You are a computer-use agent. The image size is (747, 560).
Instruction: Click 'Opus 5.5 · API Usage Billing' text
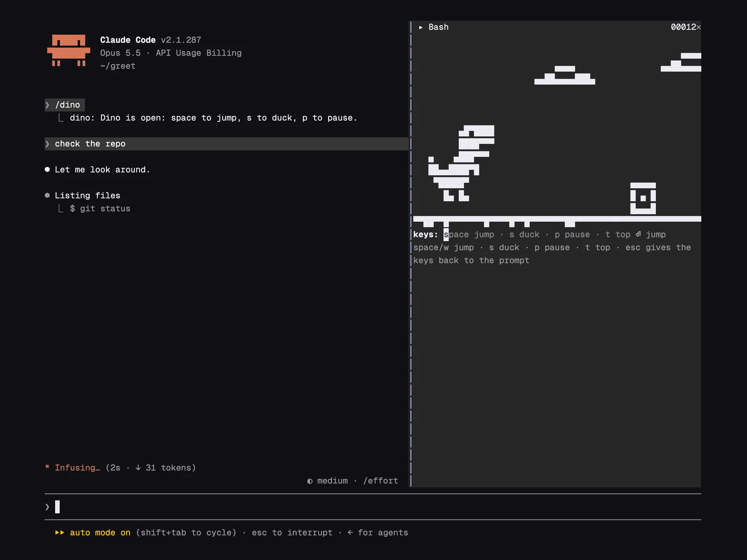171,53
